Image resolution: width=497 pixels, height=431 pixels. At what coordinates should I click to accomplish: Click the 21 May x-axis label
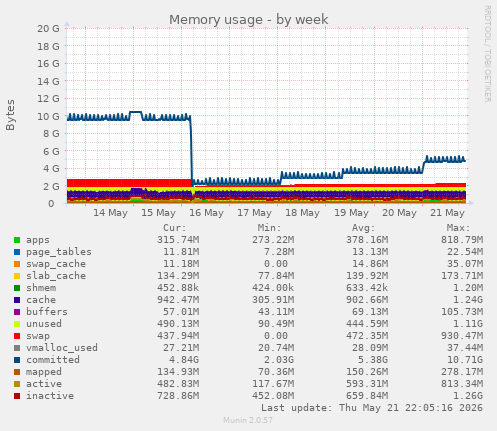(447, 213)
